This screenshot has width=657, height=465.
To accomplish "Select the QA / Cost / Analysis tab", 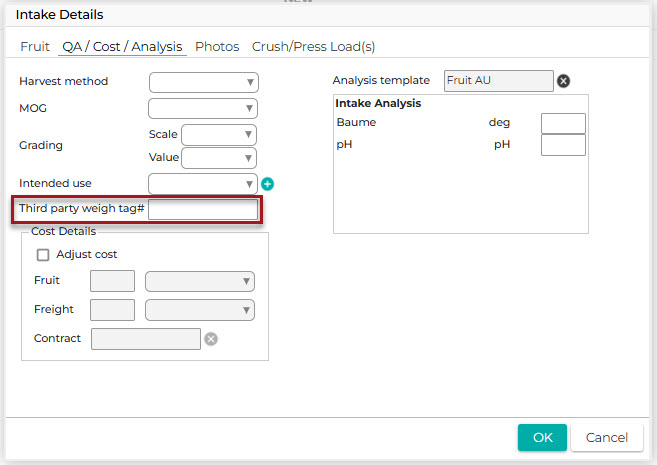I will coord(122,47).
